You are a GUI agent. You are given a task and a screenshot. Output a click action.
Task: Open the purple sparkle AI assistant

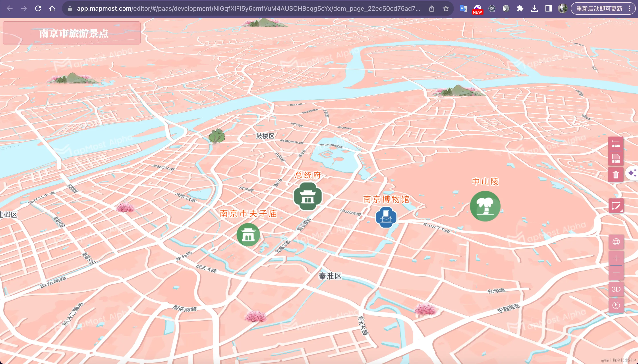coord(632,173)
